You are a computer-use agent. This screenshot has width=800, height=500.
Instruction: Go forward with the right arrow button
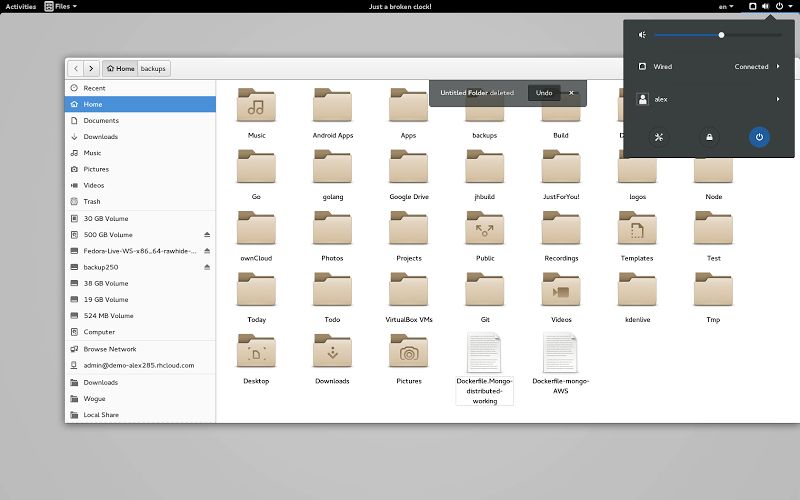91,69
